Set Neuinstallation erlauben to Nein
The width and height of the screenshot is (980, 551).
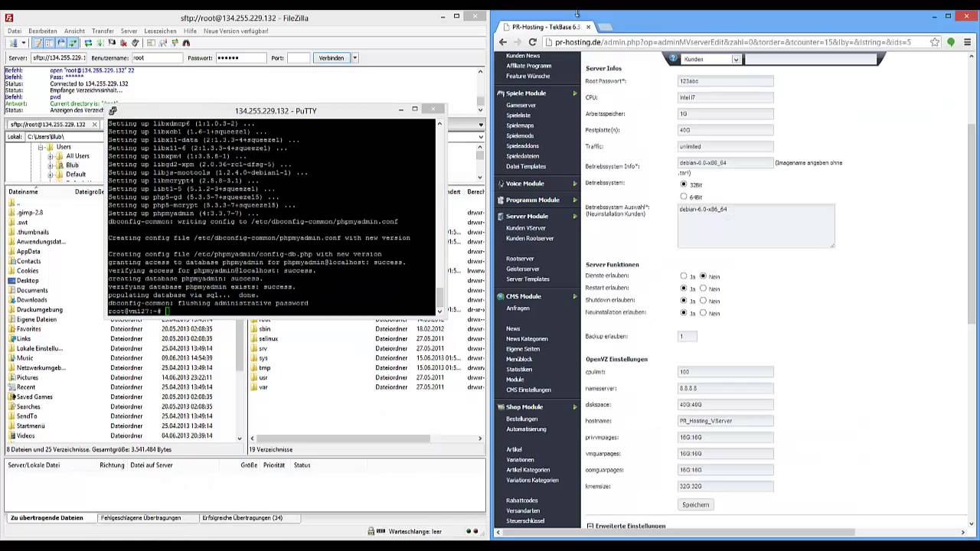pyautogui.click(x=703, y=313)
